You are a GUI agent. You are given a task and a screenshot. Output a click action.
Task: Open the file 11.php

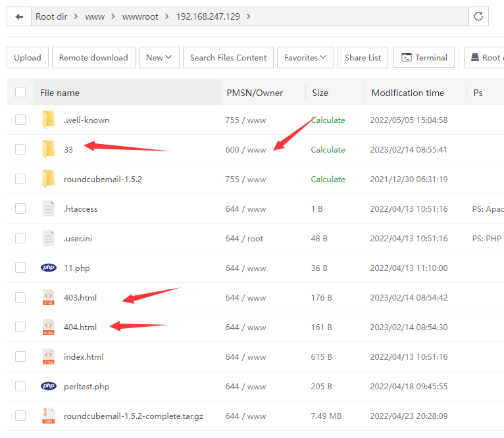point(76,268)
